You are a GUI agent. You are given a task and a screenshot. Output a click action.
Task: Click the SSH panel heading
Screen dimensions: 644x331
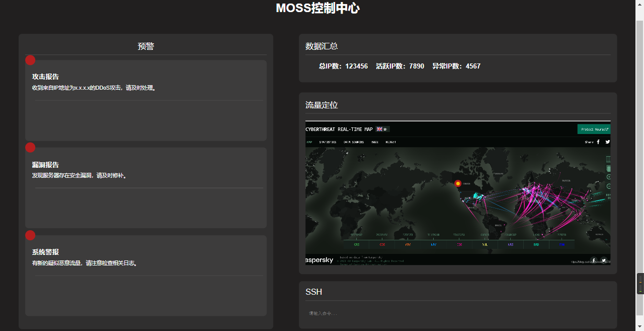tap(313, 292)
